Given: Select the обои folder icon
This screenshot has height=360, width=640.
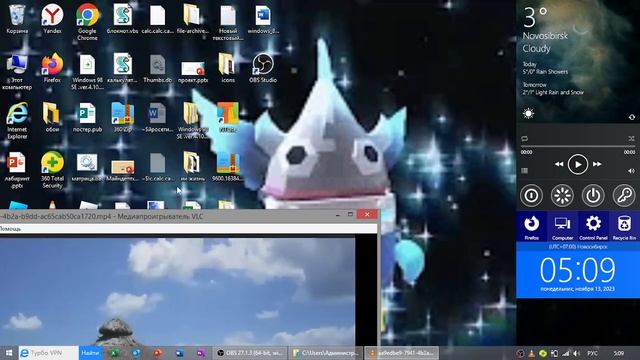Looking at the screenshot, I should [x=52, y=118].
